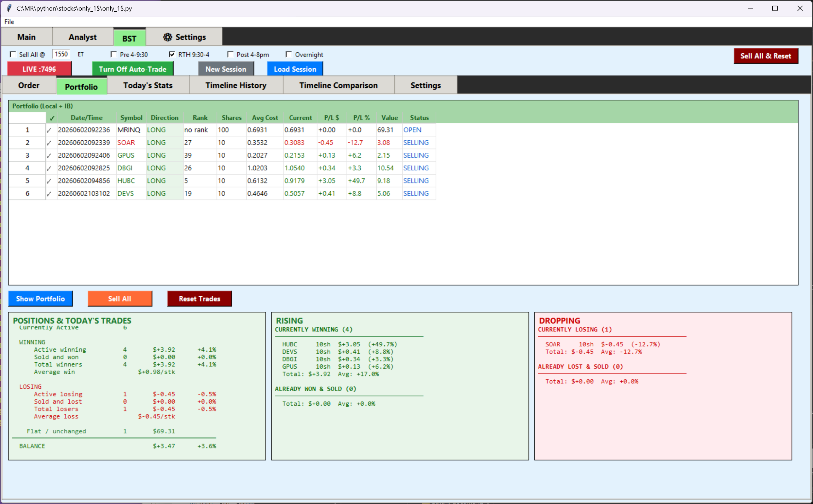The width and height of the screenshot is (813, 504).
Task: Start a New Session
Action: click(226, 69)
